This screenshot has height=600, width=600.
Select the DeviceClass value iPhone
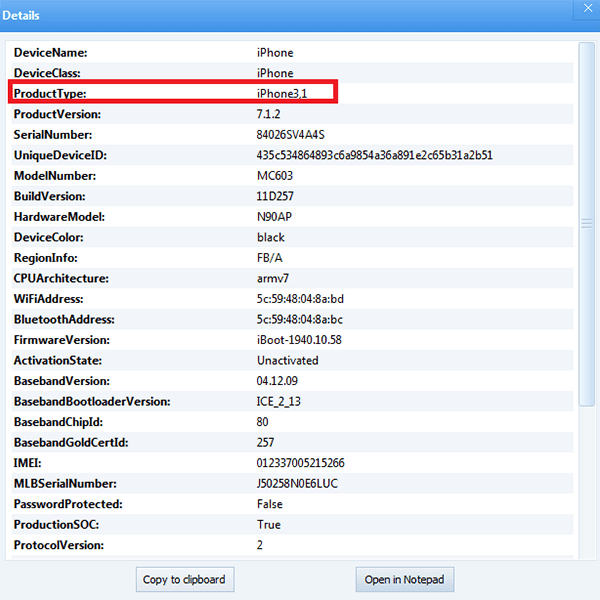click(x=275, y=73)
